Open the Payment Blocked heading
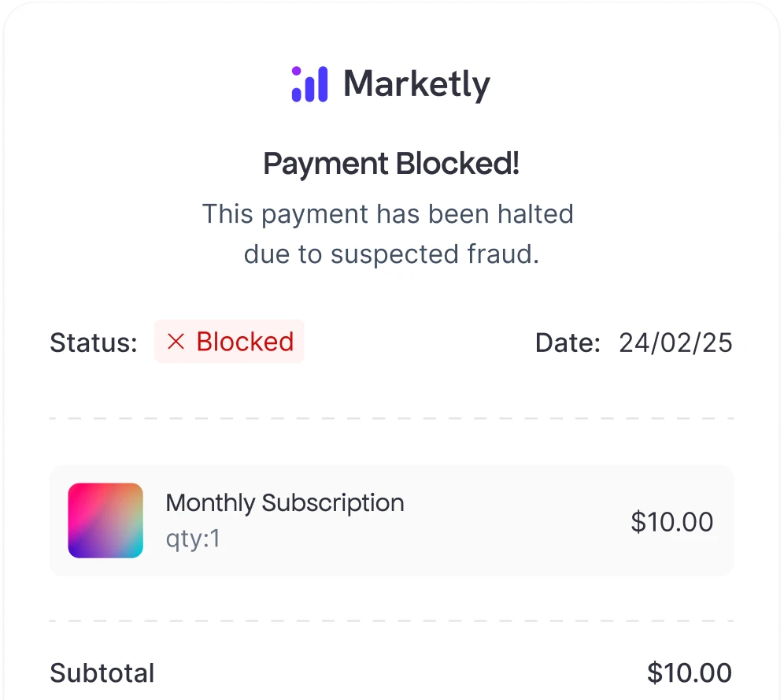 (391, 164)
